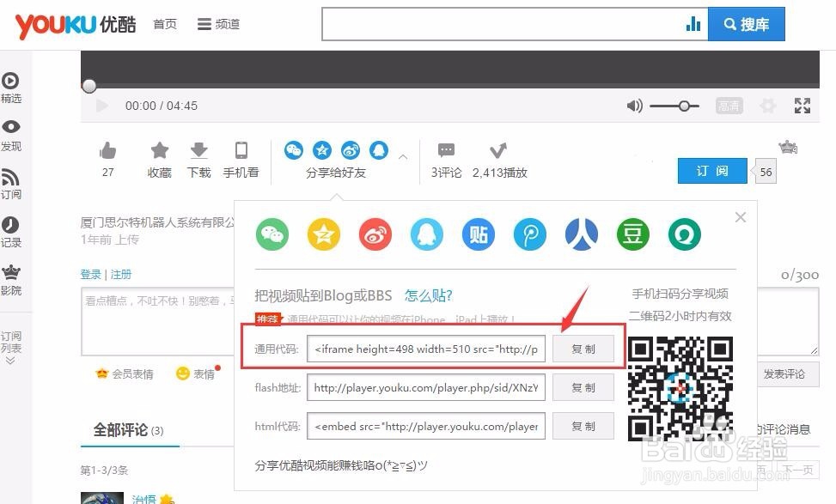Click the 通用代码 iframe code field
The image size is (836, 504).
(x=426, y=349)
